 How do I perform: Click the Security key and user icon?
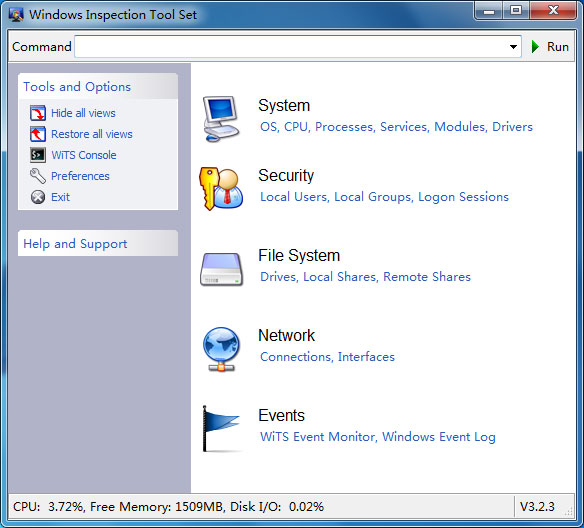pos(221,188)
